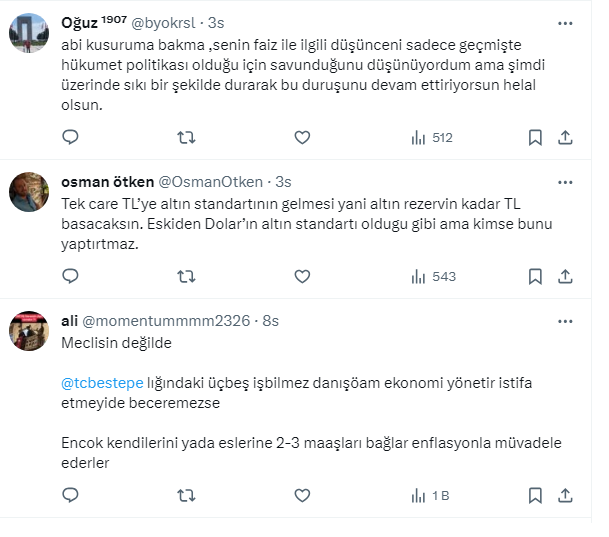Reply to Oğuz's tweet

(x=70, y=137)
